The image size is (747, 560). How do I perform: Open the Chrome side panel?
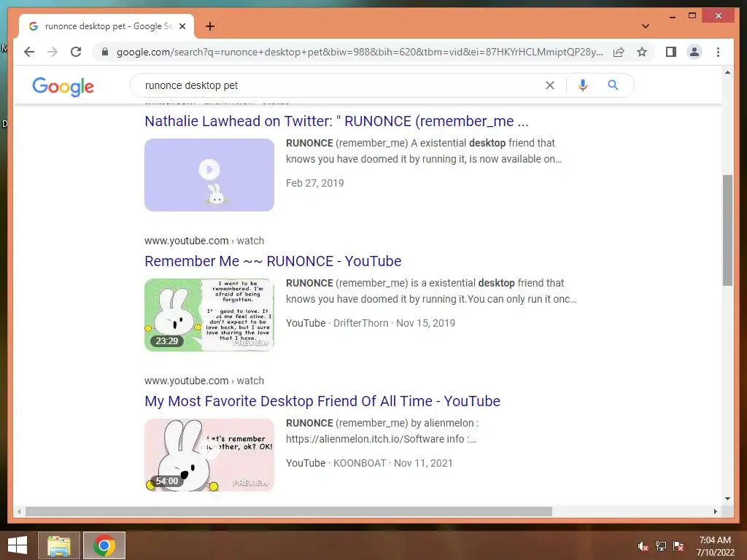(671, 52)
